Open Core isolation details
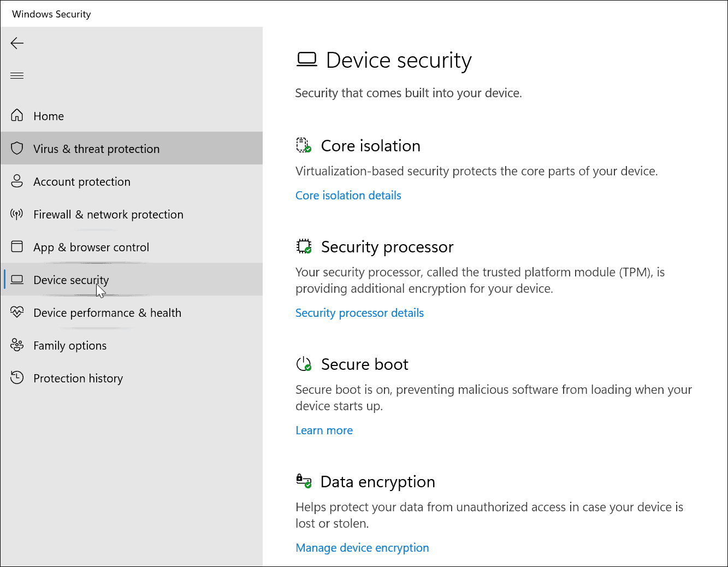The image size is (728, 567). 348,195
